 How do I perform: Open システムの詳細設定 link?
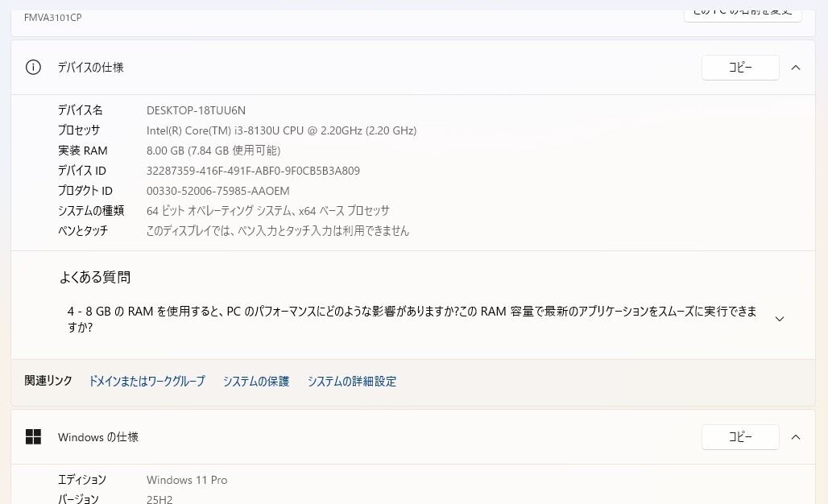click(x=352, y=381)
